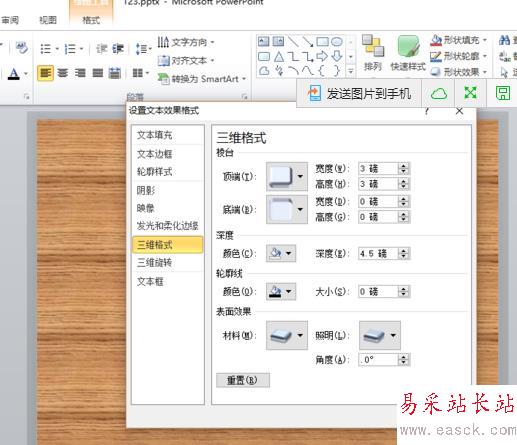Center align the text

tap(63, 73)
